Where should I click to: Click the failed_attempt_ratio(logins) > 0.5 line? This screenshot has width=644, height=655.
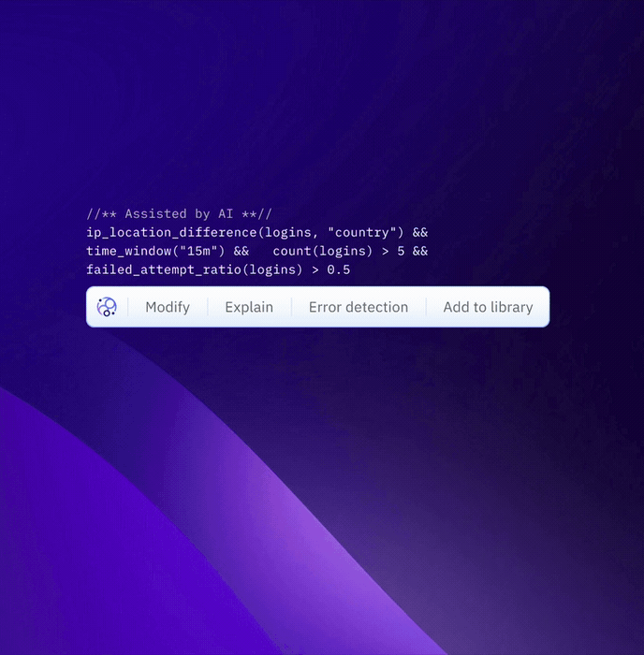[x=218, y=269]
